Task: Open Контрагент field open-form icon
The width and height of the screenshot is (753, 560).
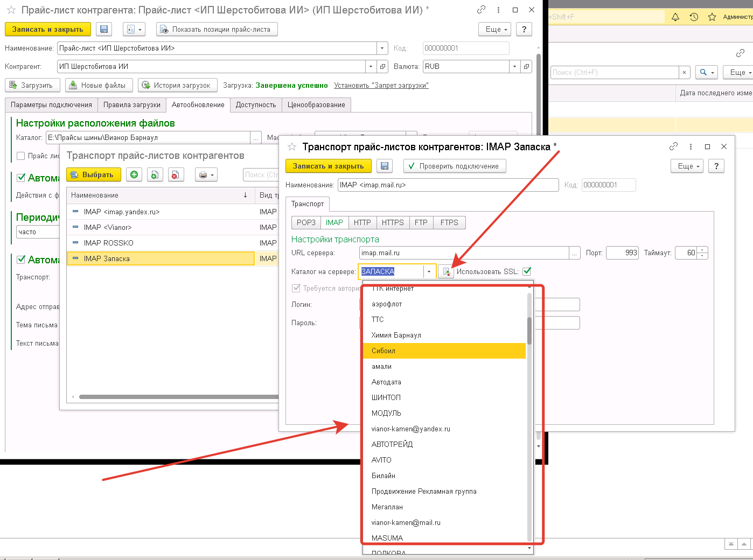Action: (383, 66)
